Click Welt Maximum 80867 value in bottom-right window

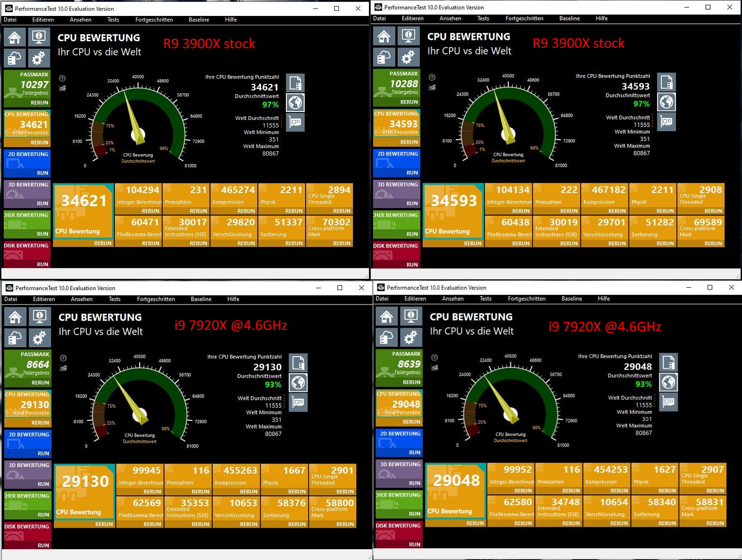point(644,433)
